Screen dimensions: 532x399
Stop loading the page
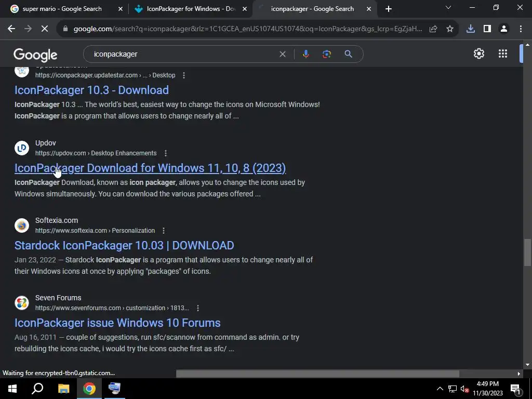coord(45,29)
